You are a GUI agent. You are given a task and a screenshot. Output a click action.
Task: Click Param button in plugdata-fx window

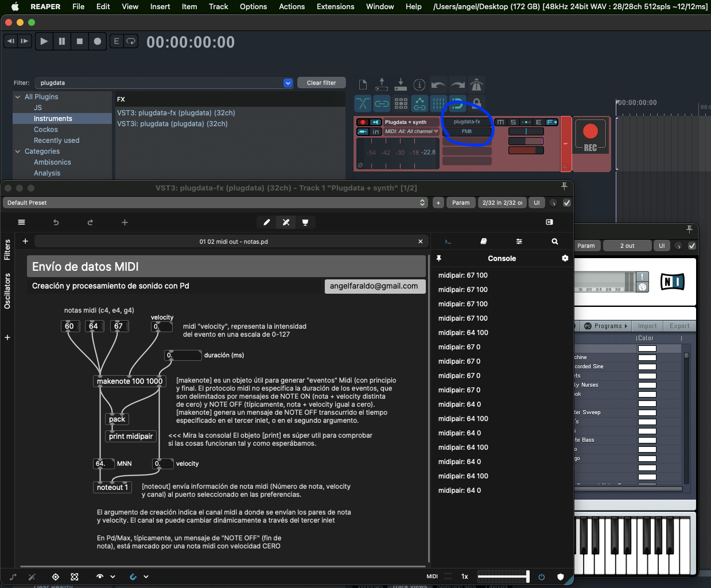[461, 203]
